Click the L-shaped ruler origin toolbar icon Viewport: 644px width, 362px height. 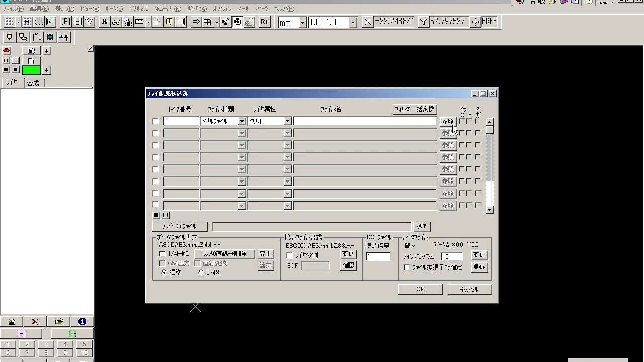[39, 22]
